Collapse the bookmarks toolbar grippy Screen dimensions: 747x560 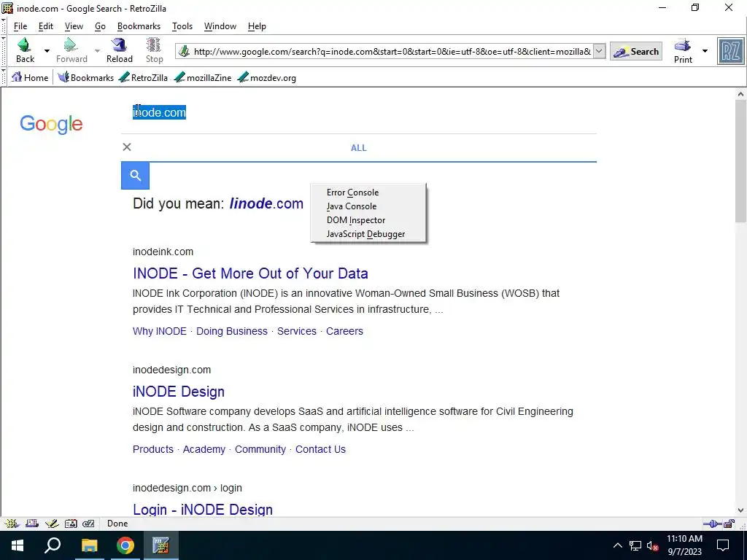click(x=4, y=77)
